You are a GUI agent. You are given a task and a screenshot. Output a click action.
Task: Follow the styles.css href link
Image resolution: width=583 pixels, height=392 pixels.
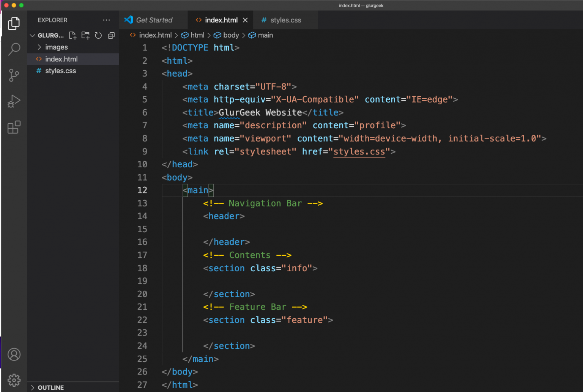pos(359,152)
